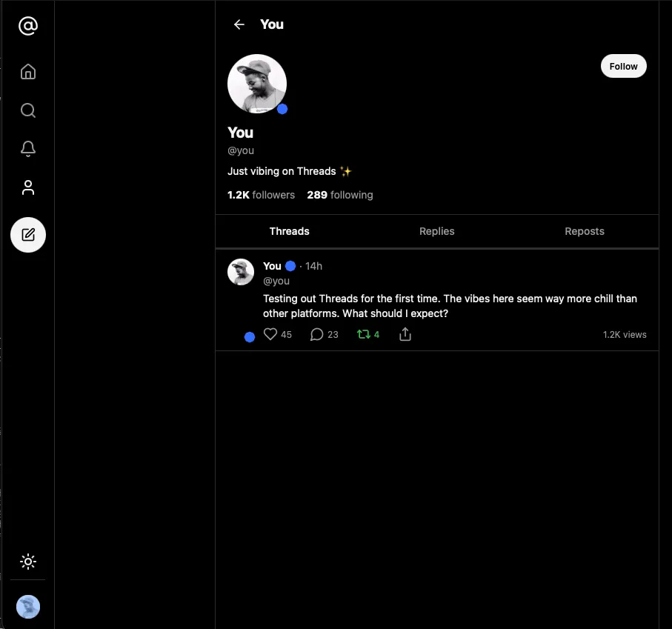Click the Threads @ logo
The height and width of the screenshot is (629, 672).
tap(28, 26)
